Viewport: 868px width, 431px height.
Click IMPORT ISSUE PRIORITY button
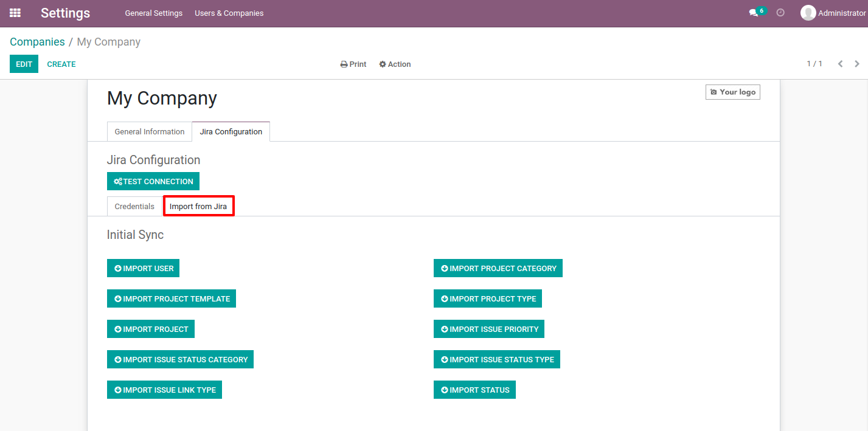coord(489,329)
